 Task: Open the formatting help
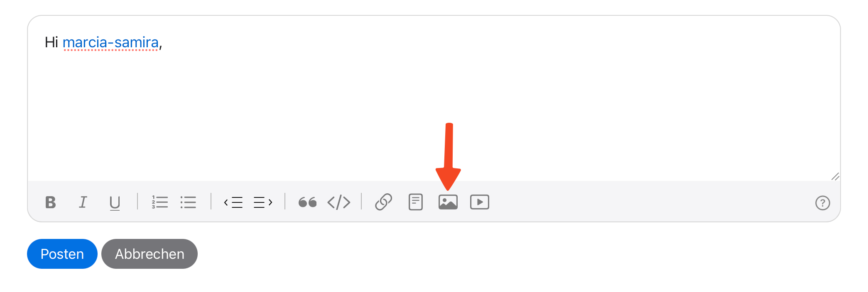pyautogui.click(x=822, y=203)
